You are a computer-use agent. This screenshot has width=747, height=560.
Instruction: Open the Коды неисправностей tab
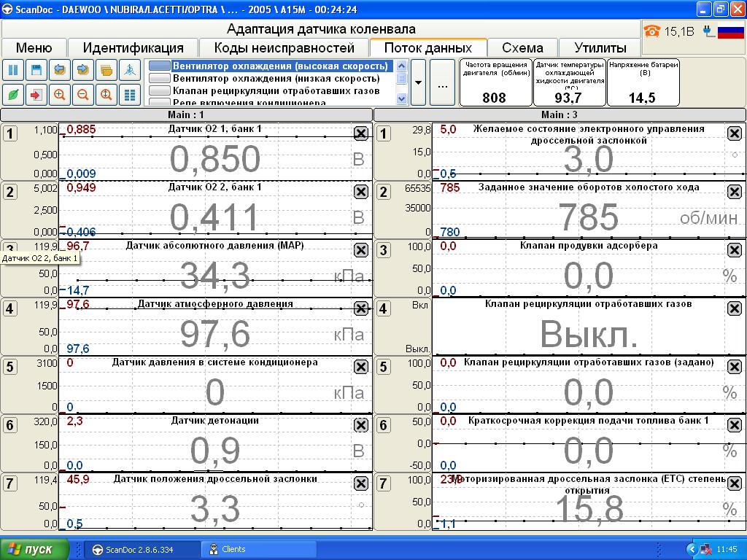point(285,47)
